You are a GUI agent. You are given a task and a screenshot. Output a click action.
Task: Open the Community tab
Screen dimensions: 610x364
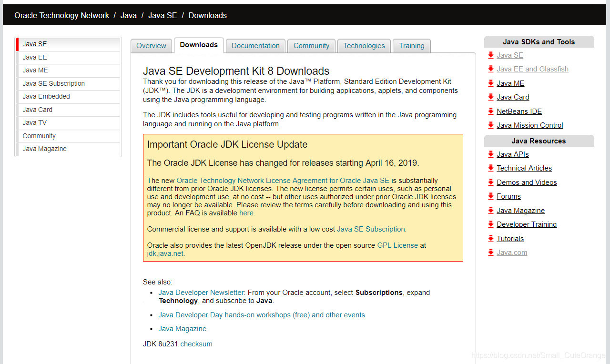pyautogui.click(x=311, y=46)
